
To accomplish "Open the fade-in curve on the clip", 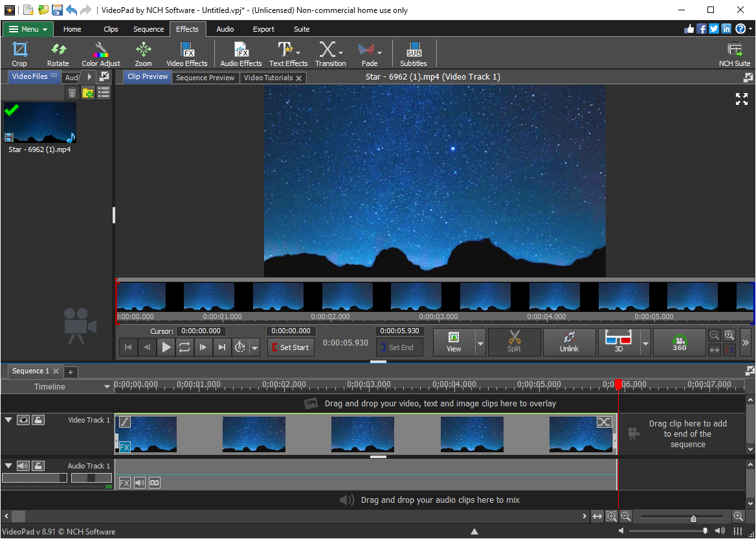I will (x=124, y=422).
